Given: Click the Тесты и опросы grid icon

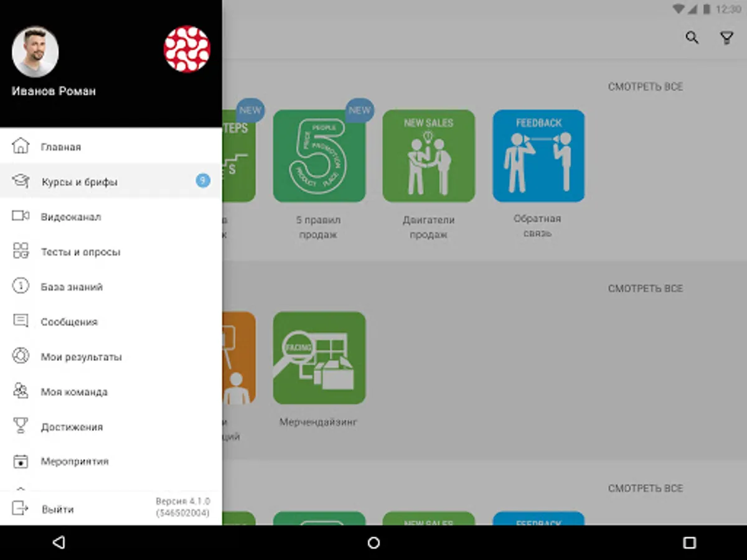Looking at the screenshot, I should pos(21,251).
